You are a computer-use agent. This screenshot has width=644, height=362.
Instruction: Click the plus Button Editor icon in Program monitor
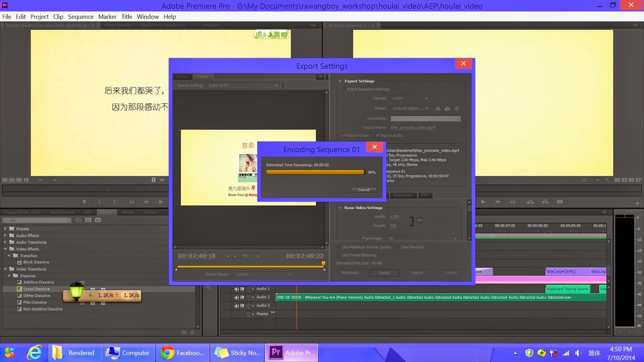coord(637,203)
